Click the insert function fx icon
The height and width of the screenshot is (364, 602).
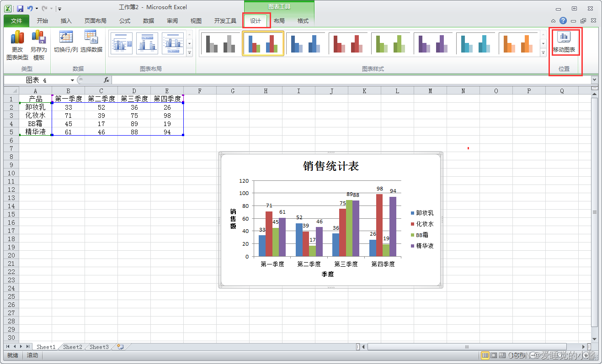click(x=106, y=80)
